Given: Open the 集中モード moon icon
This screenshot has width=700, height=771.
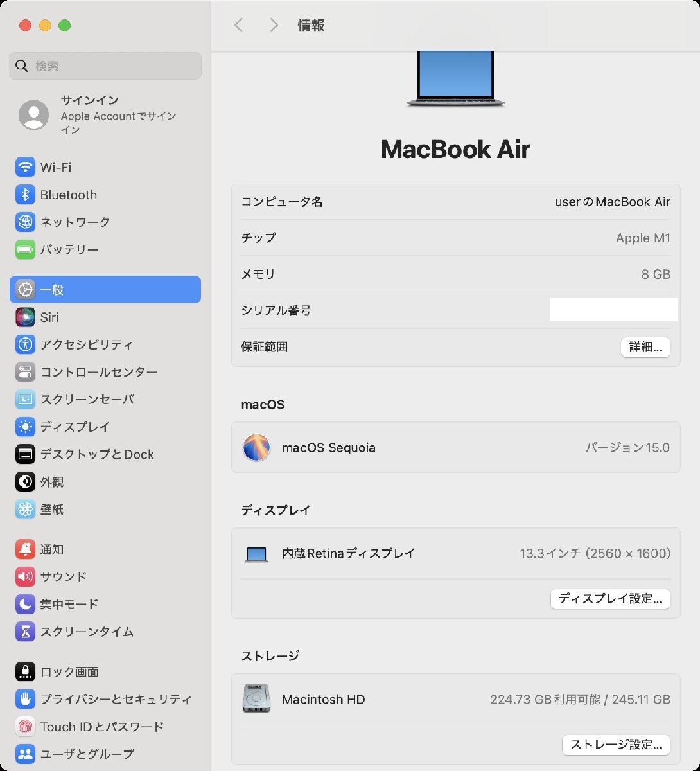Looking at the screenshot, I should pos(25,604).
